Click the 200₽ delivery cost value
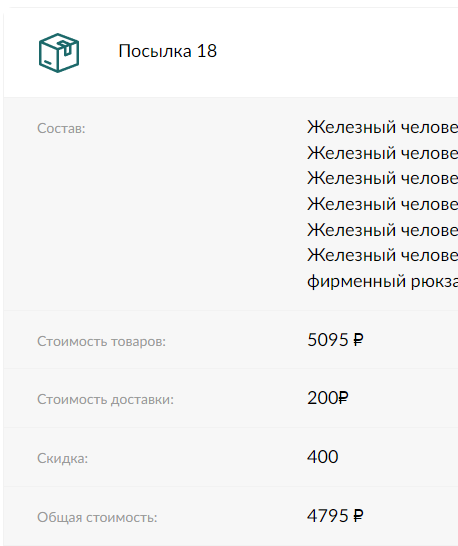This screenshot has height=546, width=458. click(327, 398)
